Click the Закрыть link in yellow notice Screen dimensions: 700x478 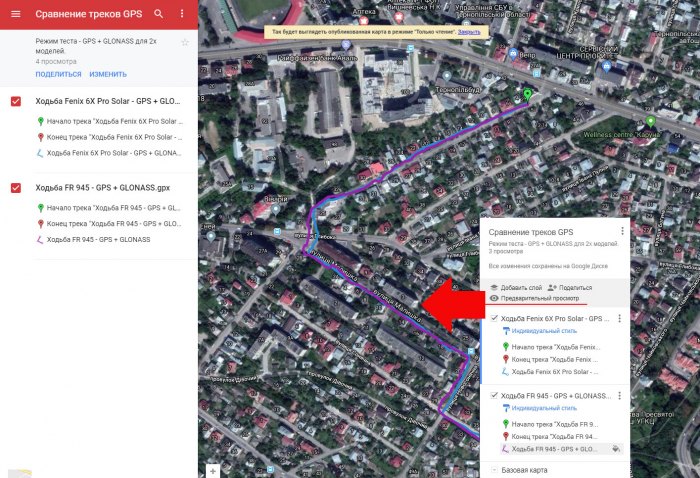(469, 32)
